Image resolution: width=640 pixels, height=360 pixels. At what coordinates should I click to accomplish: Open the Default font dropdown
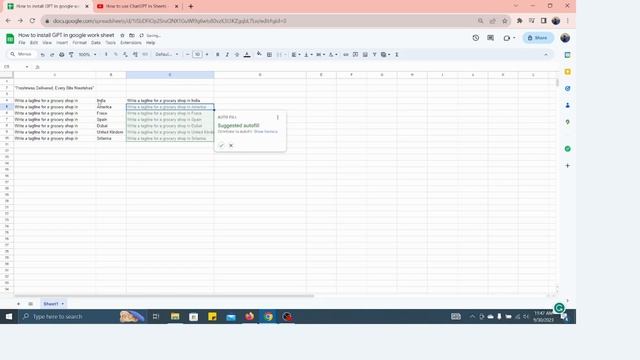(167, 54)
